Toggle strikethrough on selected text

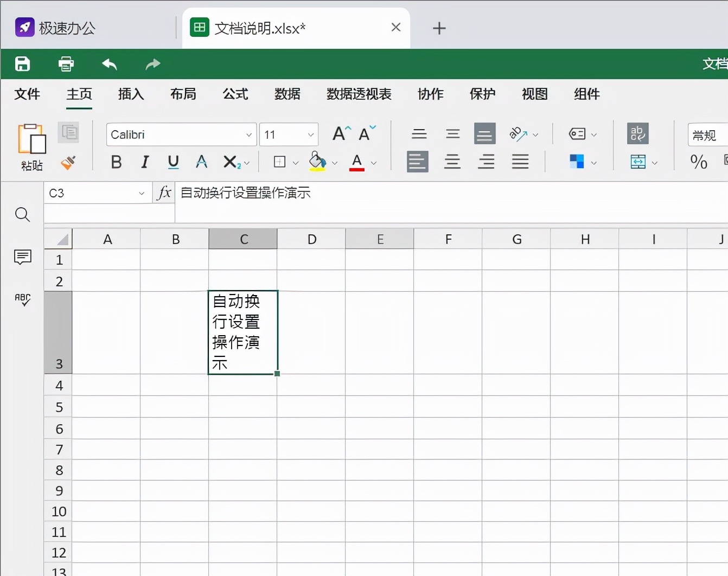[x=201, y=162]
